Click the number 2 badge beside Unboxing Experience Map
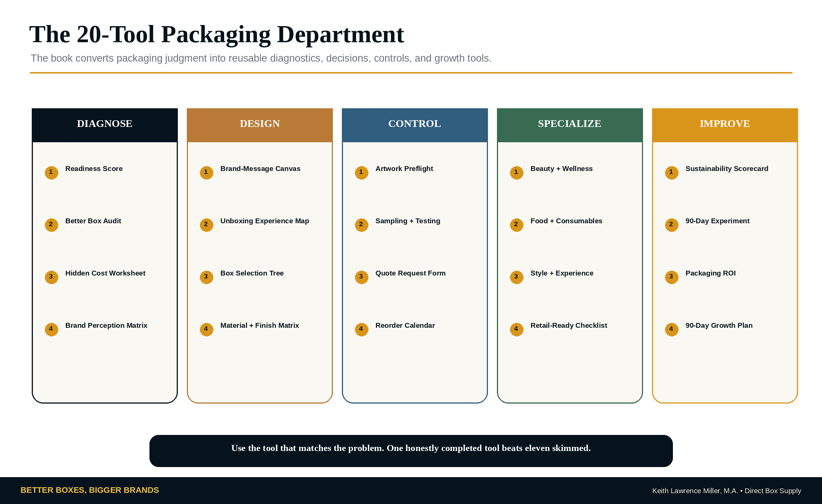The image size is (822, 504). (x=207, y=225)
